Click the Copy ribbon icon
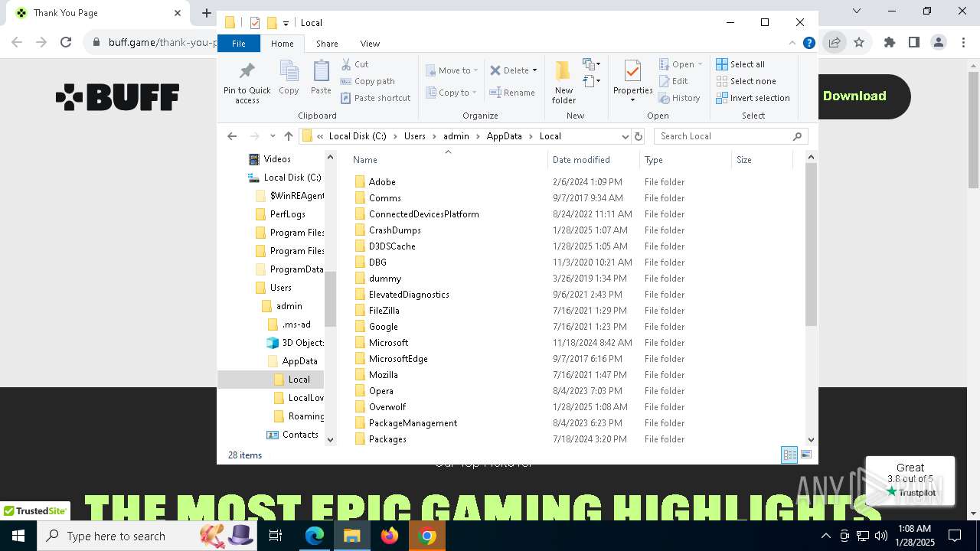Image resolution: width=980 pixels, height=551 pixels. click(289, 78)
